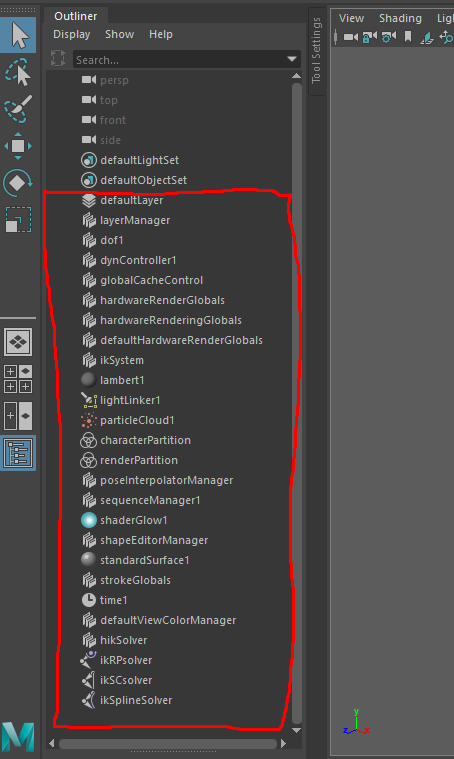Open the Outliner Show menu
The image size is (454, 759).
[x=119, y=34]
